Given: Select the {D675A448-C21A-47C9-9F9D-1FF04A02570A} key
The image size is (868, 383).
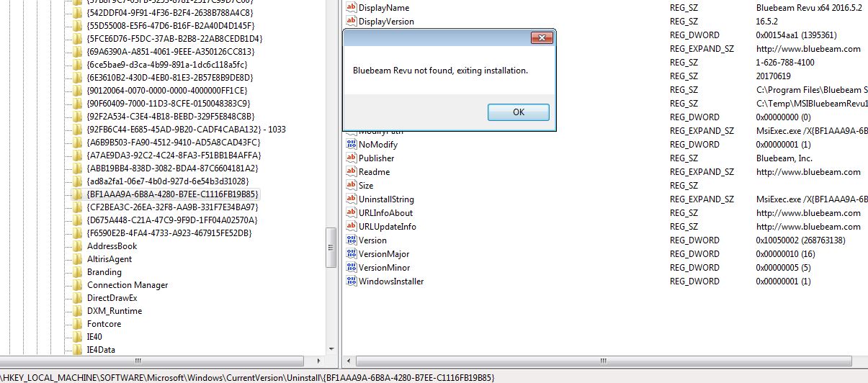Looking at the screenshot, I should (171, 220).
